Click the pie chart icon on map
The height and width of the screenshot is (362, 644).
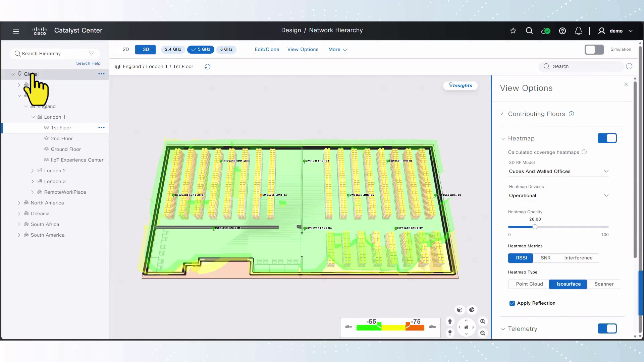coord(472,310)
